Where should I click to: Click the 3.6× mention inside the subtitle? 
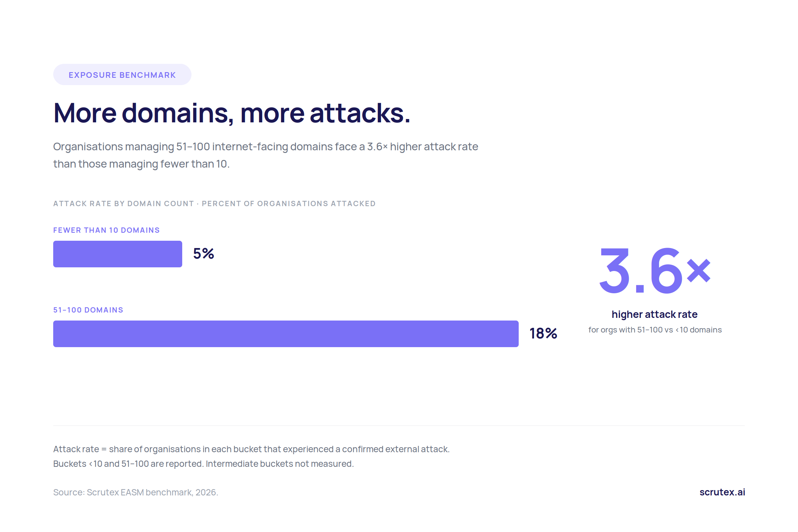[377, 147]
